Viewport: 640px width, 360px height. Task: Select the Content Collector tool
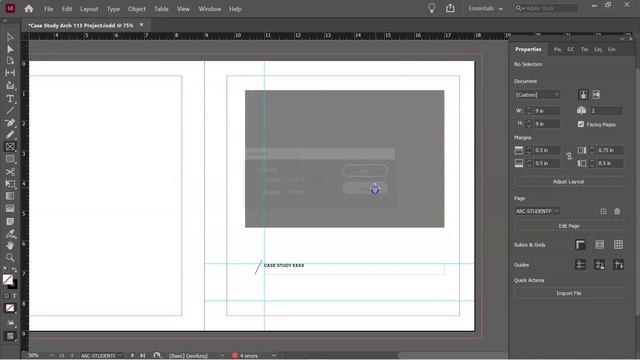click(10, 85)
